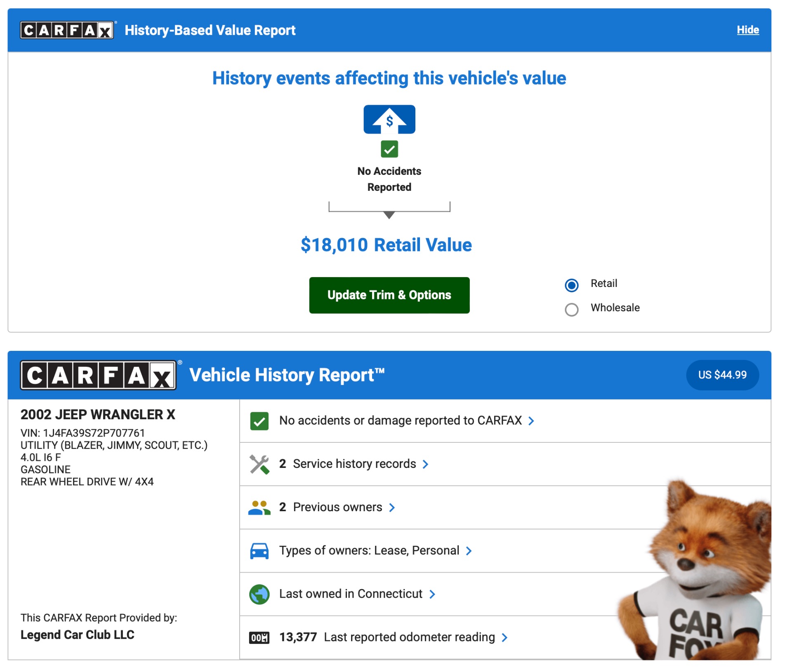Click History-Based Value Report title
Viewport: 792px width, 672px height.
(210, 30)
